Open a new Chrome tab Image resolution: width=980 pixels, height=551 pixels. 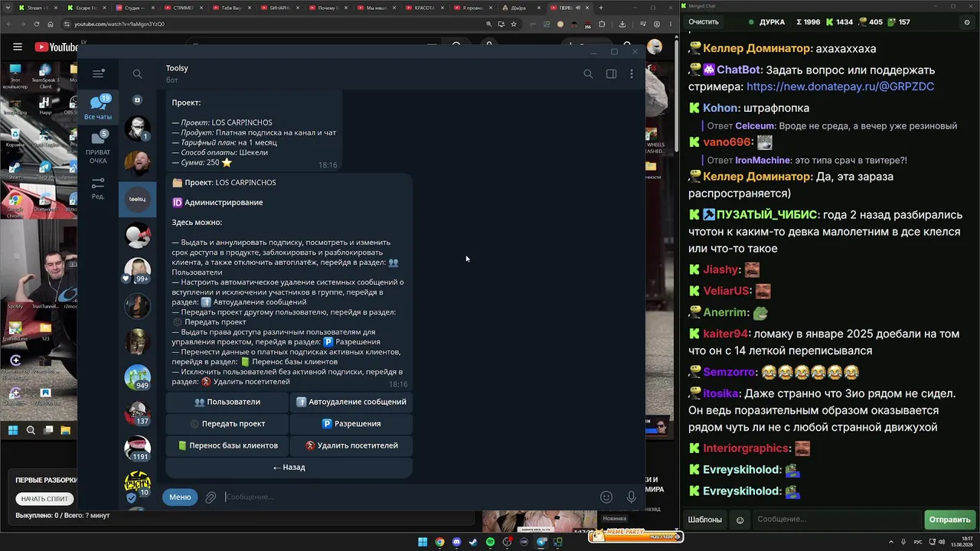click(x=601, y=8)
